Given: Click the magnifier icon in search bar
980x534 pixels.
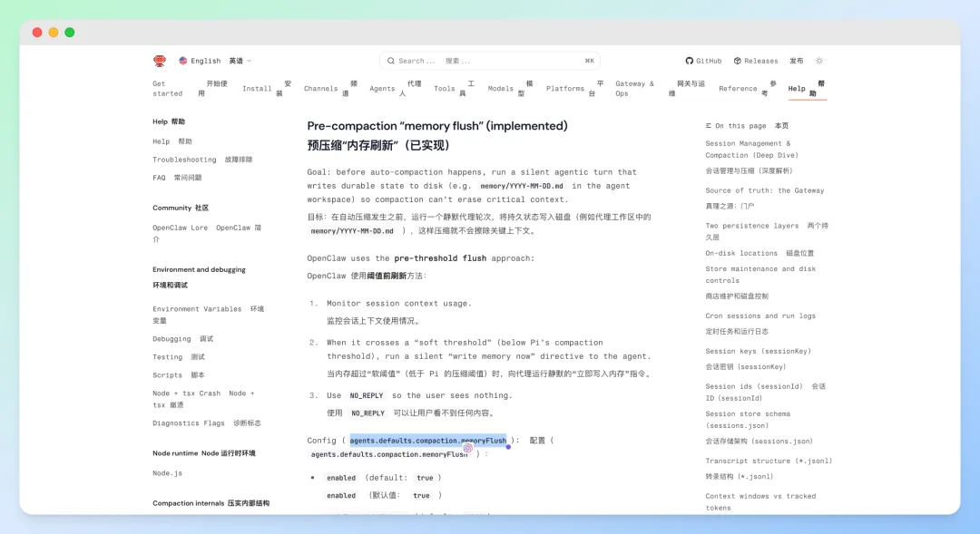Looking at the screenshot, I should (391, 61).
